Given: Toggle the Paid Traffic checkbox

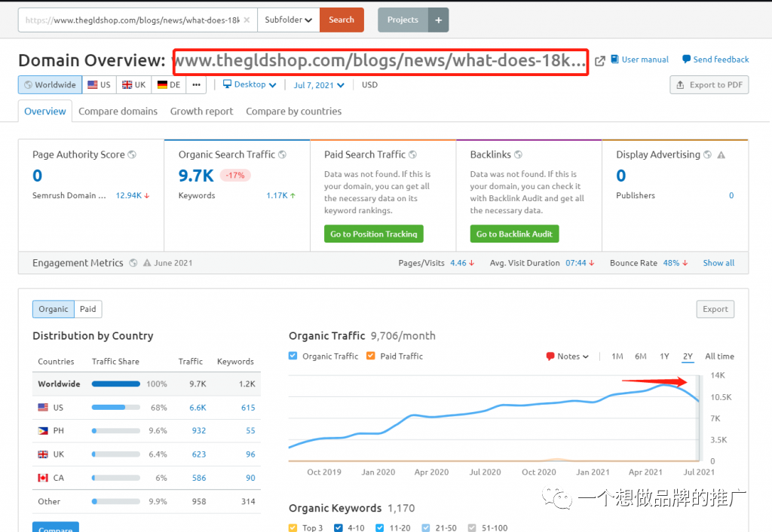Looking at the screenshot, I should 371,356.
